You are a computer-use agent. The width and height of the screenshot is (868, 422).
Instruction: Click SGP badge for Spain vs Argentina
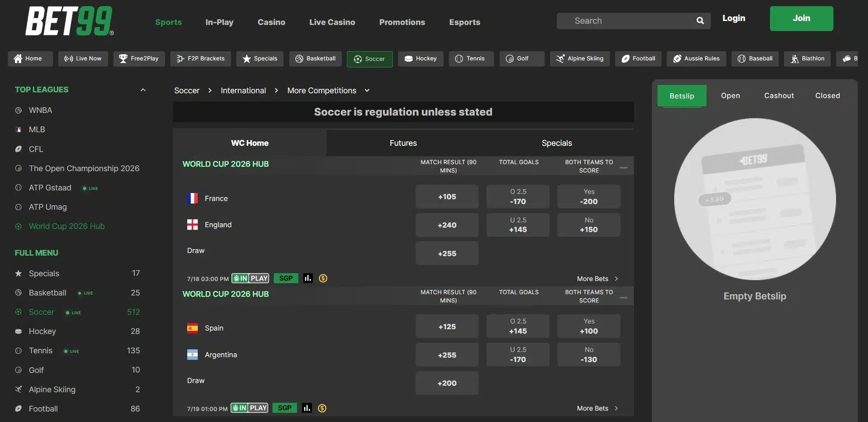(285, 408)
